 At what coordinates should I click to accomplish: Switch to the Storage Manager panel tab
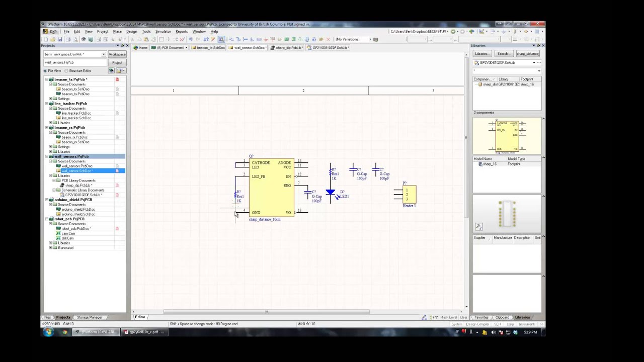pyautogui.click(x=89, y=317)
